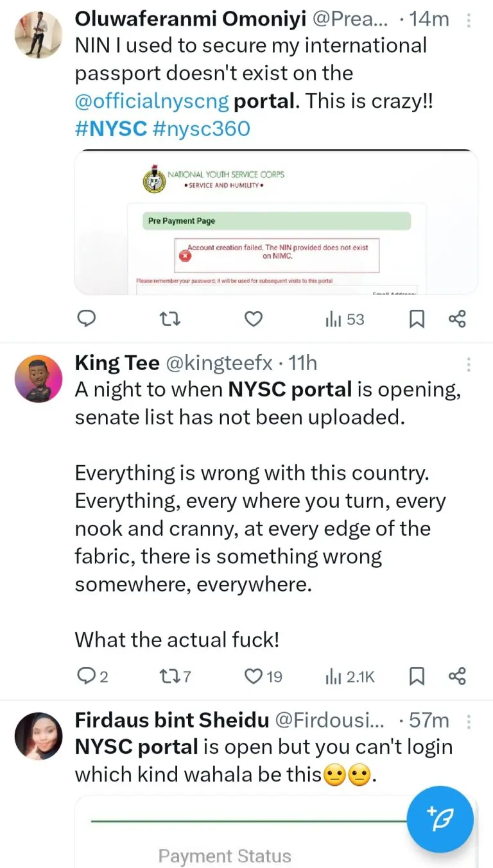Open more options on King Tee's tweet
The height and width of the screenshot is (868, 493).
tap(469, 364)
